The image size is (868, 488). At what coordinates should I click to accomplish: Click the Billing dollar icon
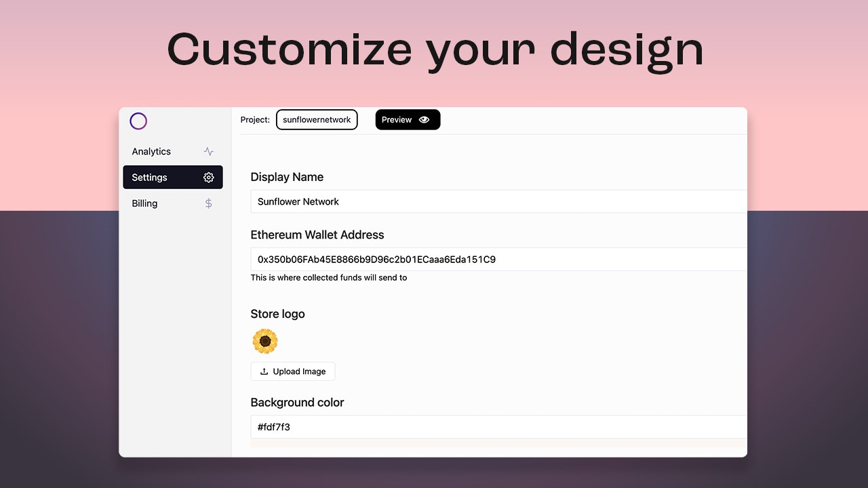point(208,203)
